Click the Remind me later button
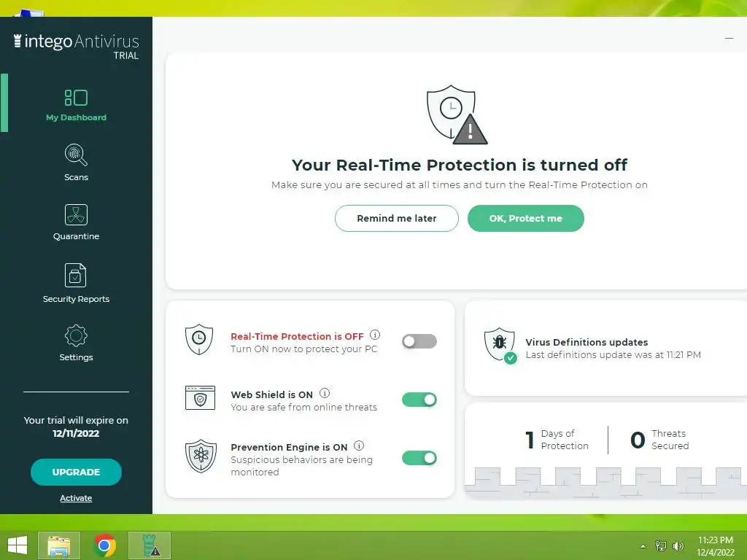Screen dimensions: 747x560 [x=396, y=218]
